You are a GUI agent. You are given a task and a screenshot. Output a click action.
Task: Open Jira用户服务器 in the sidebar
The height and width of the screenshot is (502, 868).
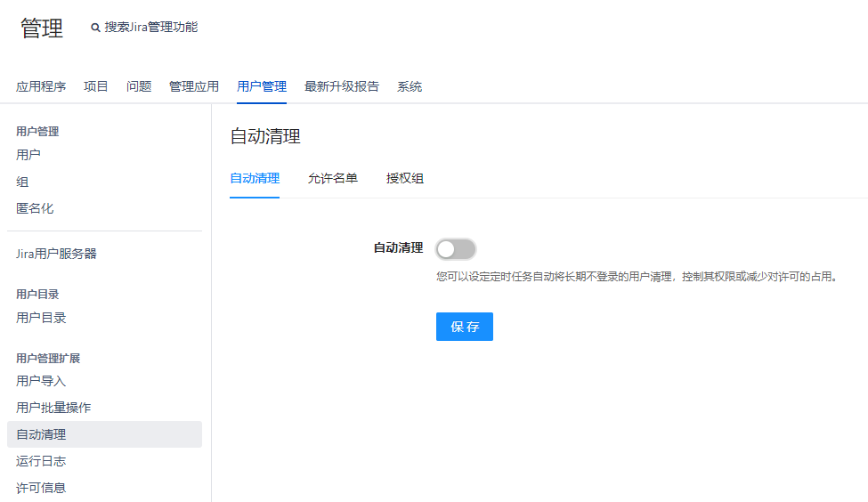[56, 254]
